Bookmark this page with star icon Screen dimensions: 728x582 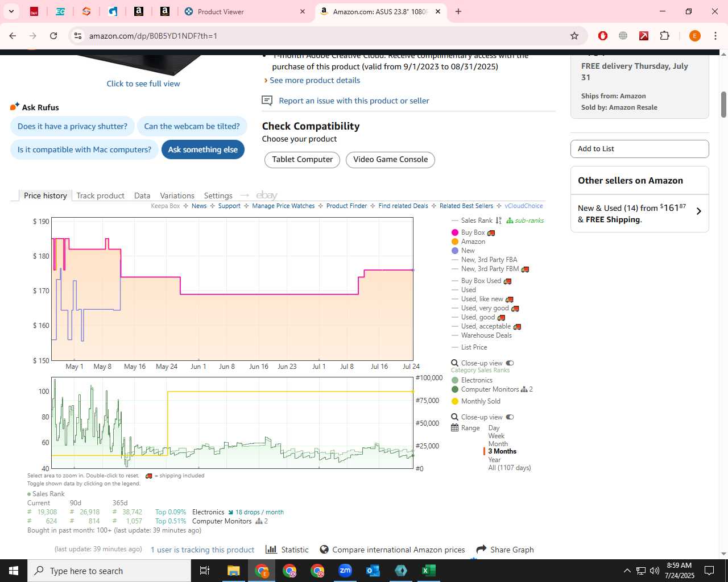(x=574, y=36)
